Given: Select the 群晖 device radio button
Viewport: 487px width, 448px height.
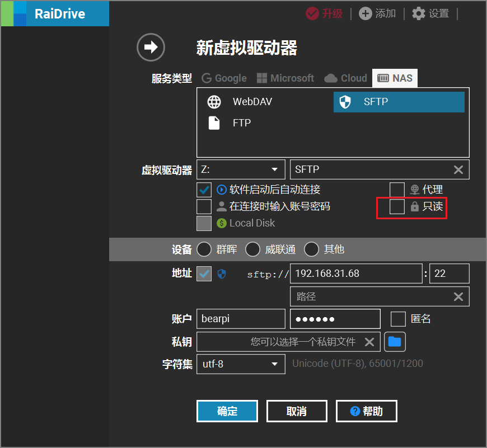Looking at the screenshot, I should click(x=204, y=249).
